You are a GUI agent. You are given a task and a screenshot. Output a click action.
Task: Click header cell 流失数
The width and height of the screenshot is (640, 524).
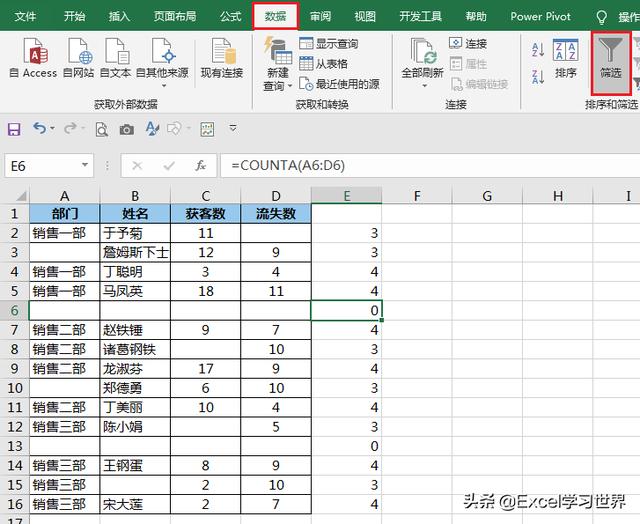[x=276, y=213]
